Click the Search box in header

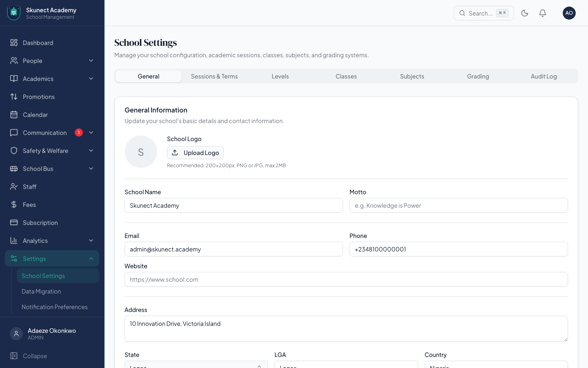point(484,13)
